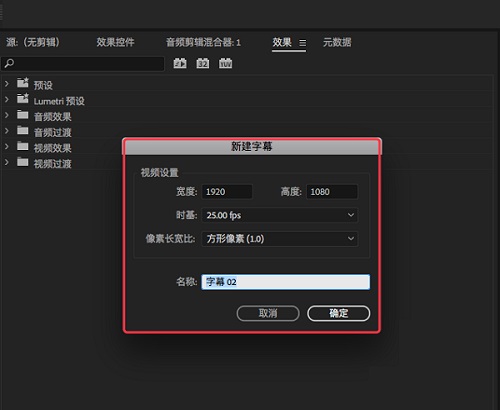Expand the 音频过渡 folder
Viewport: 500px width, 410px height.
[7, 131]
